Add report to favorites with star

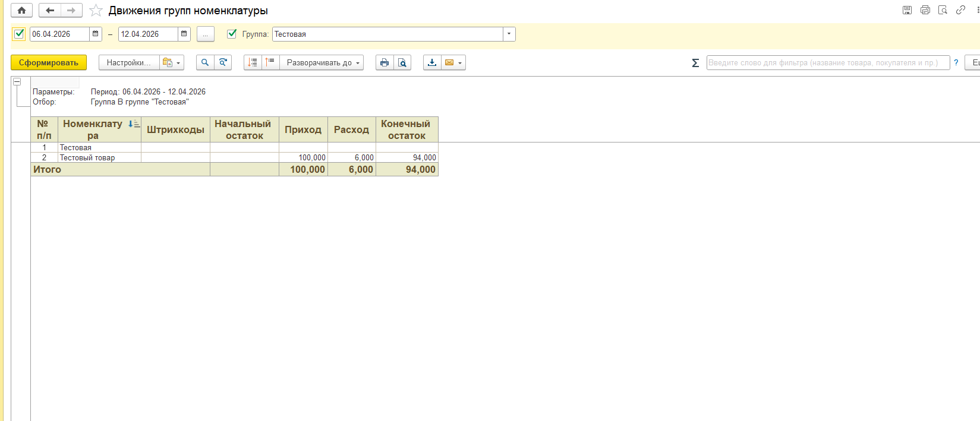point(96,11)
